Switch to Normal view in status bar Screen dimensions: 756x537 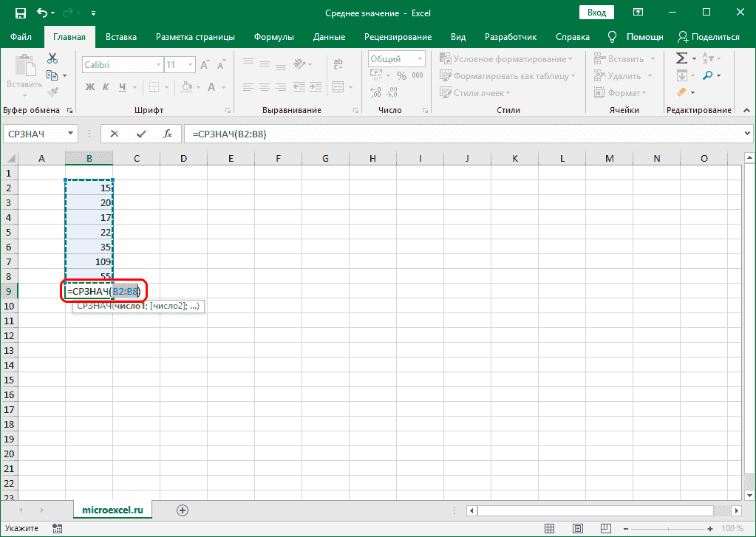click(x=548, y=529)
